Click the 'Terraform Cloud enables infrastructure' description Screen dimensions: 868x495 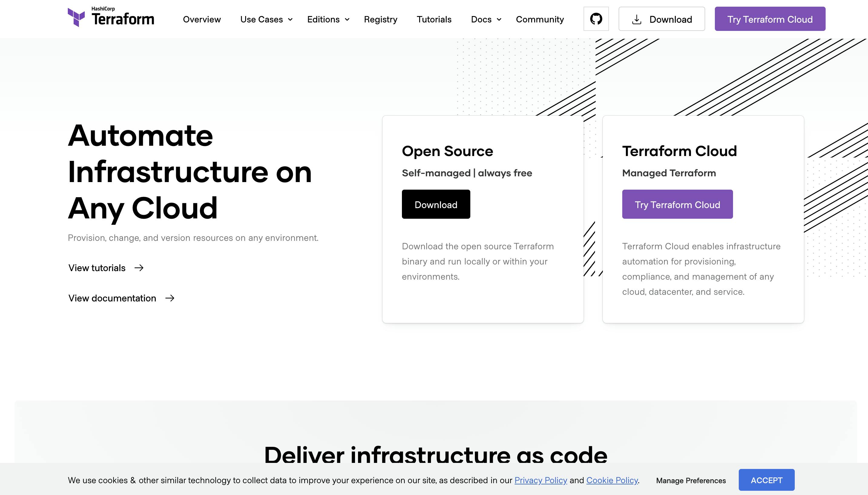[x=701, y=269]
